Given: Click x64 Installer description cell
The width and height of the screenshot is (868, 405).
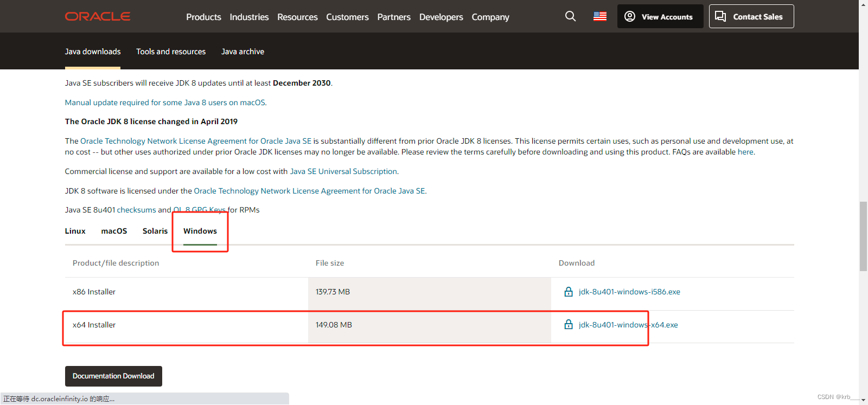Looking at the screenshot, I should pyautogui.click(x=187, y=326).
